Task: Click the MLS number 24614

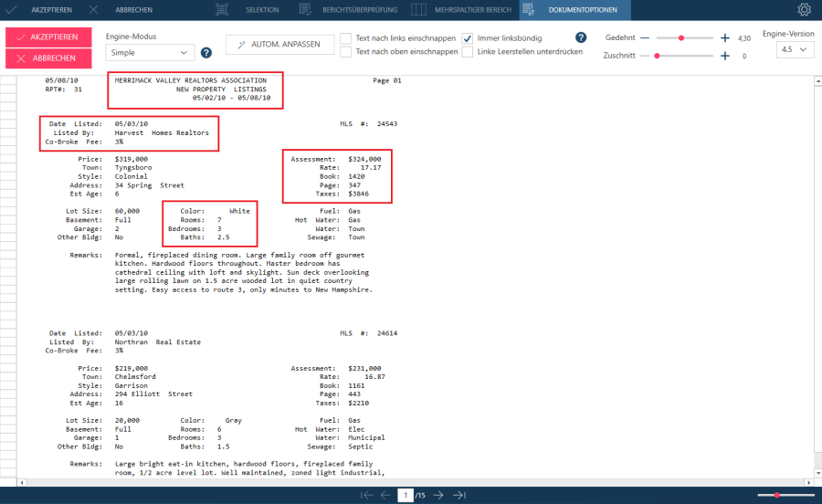Action: tap(387, 333)
